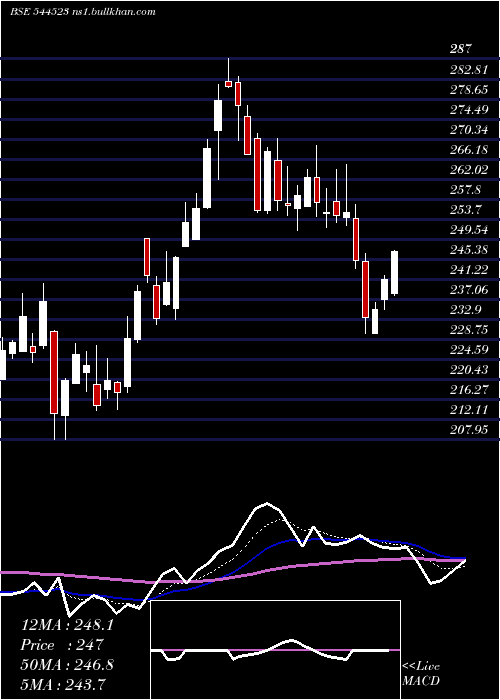Click the BSE 544528 ns1.bullkhan.com header text
This screenshot has width=500, height=700.
pos(83,12)
